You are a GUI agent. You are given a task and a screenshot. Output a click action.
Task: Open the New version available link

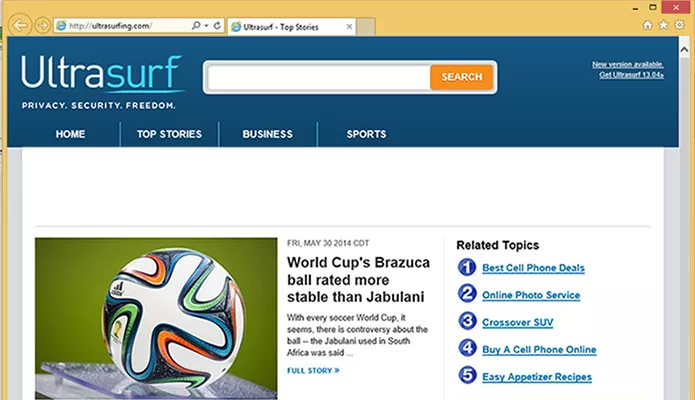point(628,65)
